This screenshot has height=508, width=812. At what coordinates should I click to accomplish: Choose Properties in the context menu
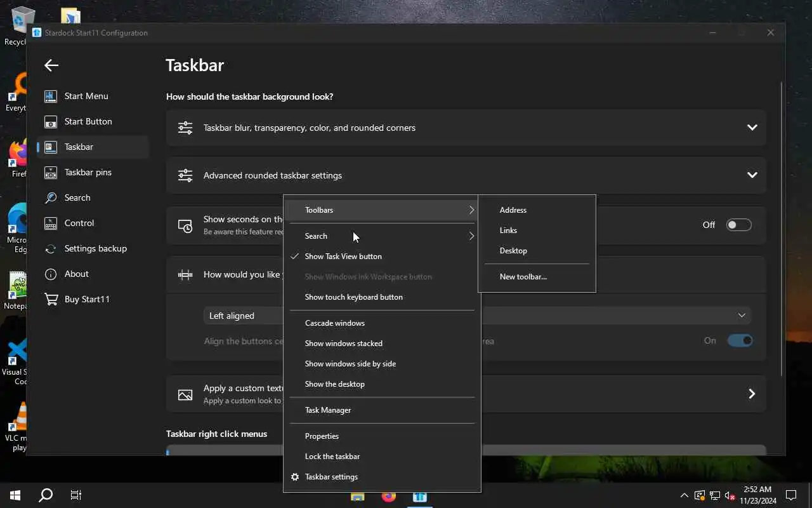pyautogui.click(x=382, y=436)
